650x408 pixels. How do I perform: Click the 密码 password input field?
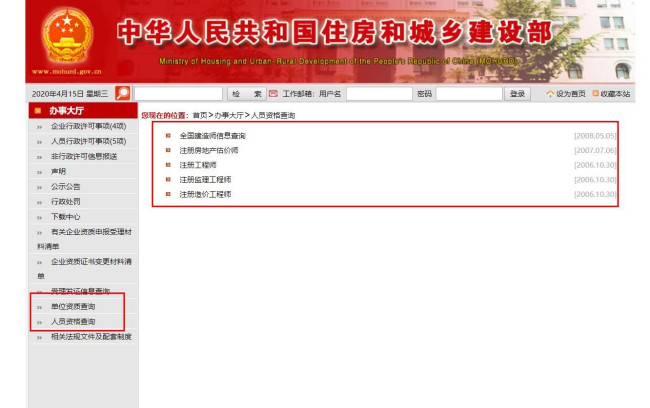click(468, 94)
